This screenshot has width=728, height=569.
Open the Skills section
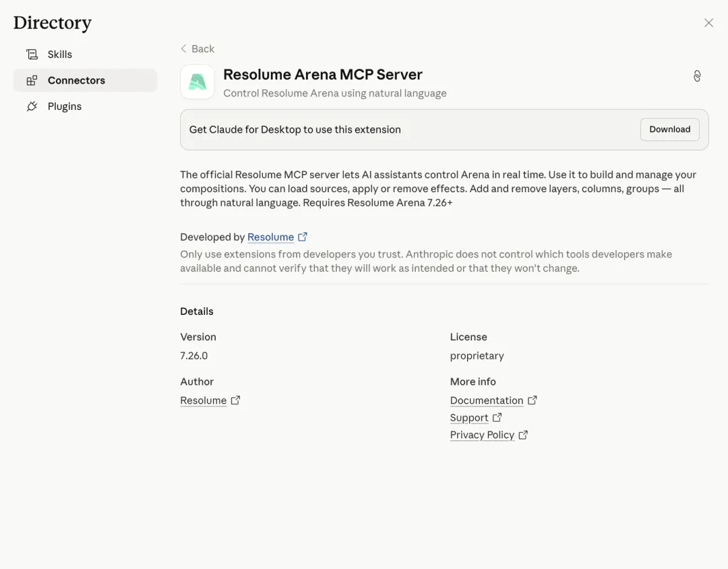coord(59,55)
